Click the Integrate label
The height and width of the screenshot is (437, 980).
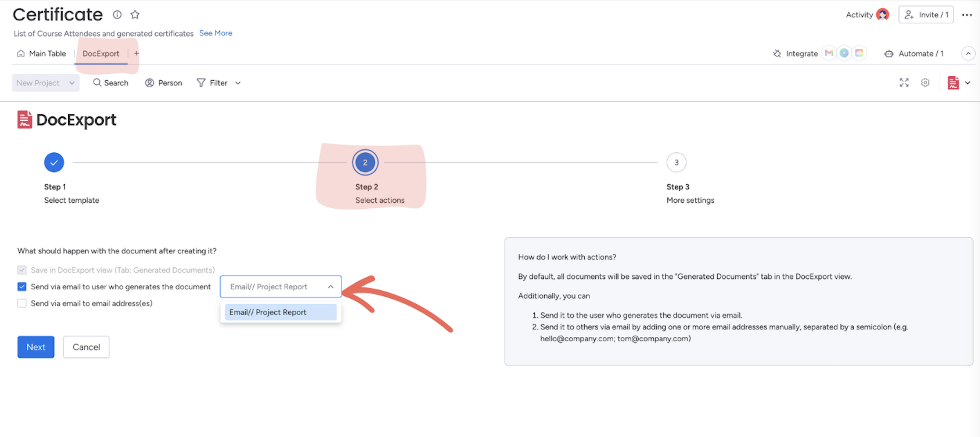pyautogui.click(x=802, y=53)
